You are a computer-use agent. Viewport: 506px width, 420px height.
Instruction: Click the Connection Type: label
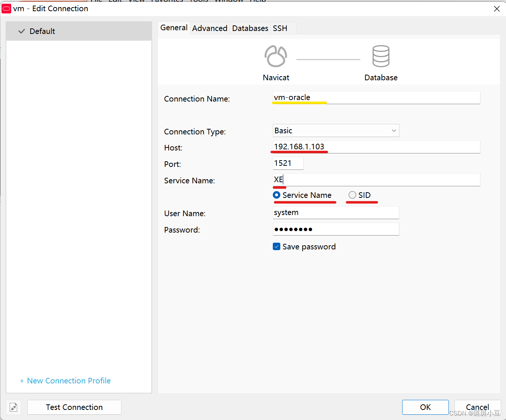point(195,132)
